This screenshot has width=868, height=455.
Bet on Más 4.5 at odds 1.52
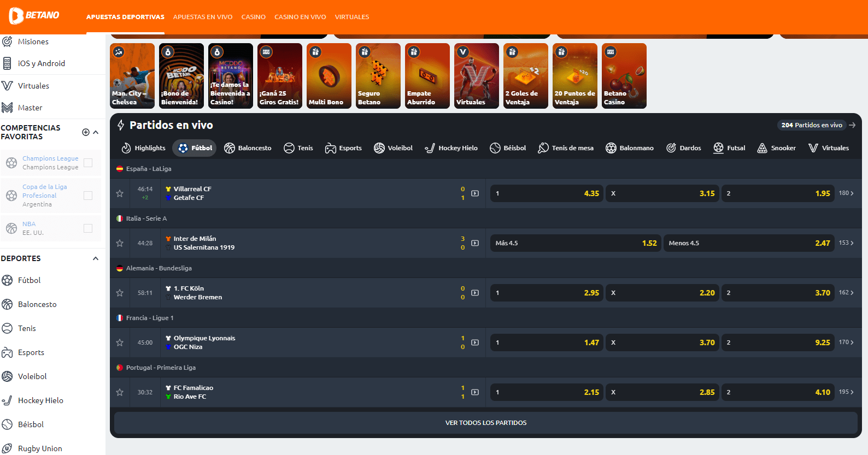576,243
